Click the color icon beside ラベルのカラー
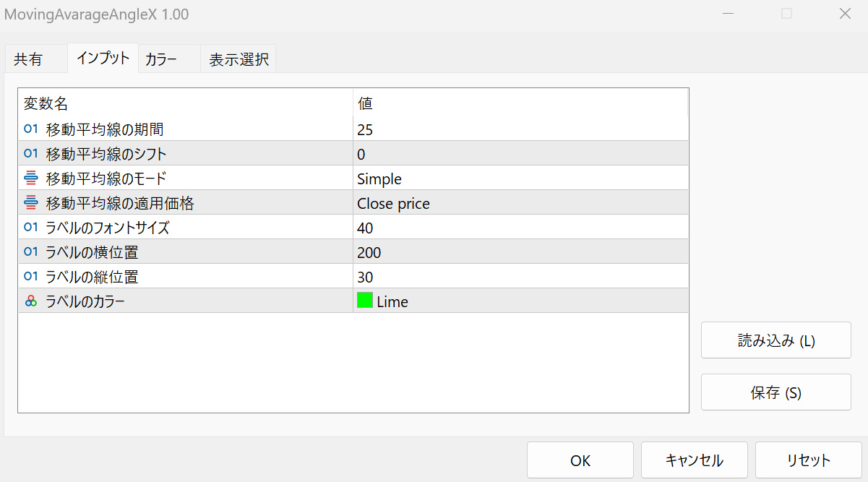Viewport: 868px width, 482px height. [x=30, y=301]
